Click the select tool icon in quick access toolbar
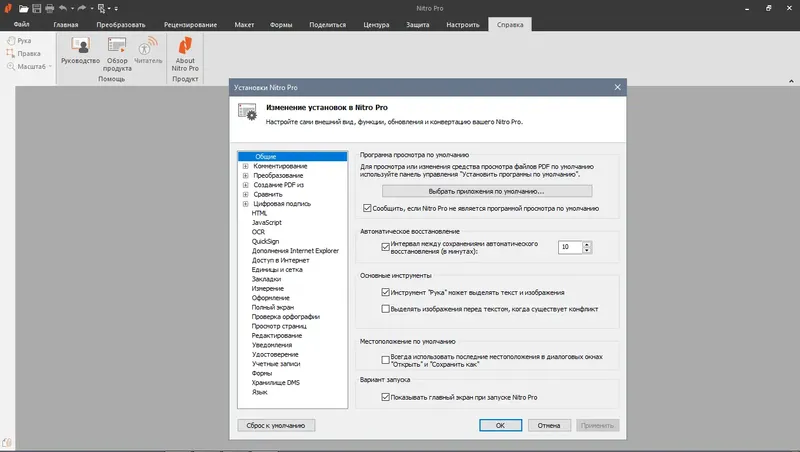 pyautogui.click(x=101, y=8)
